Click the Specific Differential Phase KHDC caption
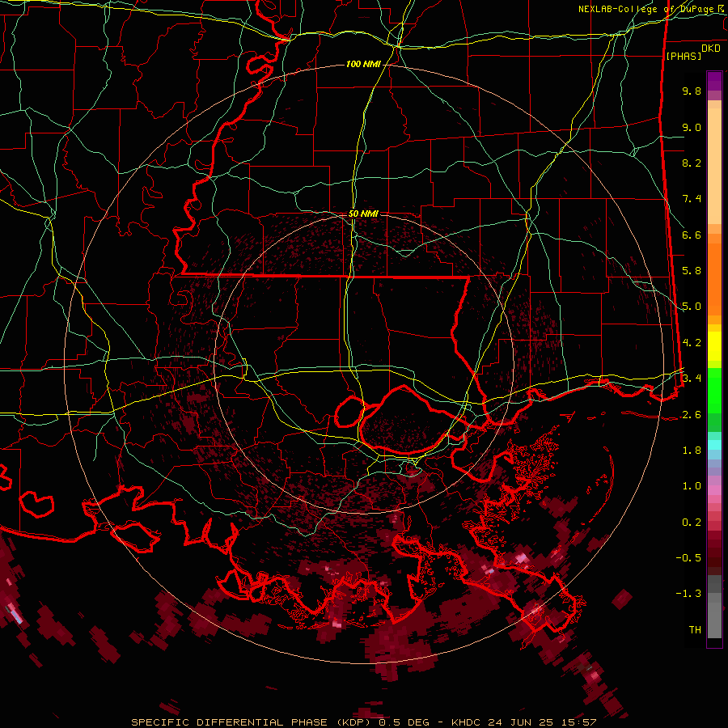The image size is (728, 728). coord(363,722)
